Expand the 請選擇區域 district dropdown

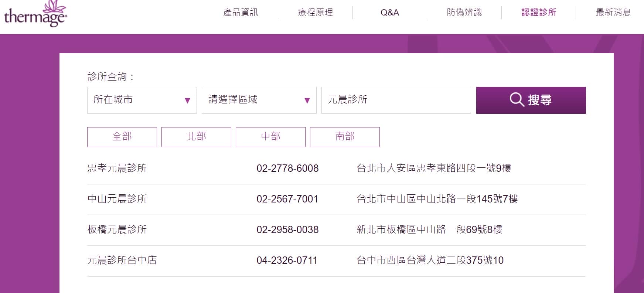point(259,100)
